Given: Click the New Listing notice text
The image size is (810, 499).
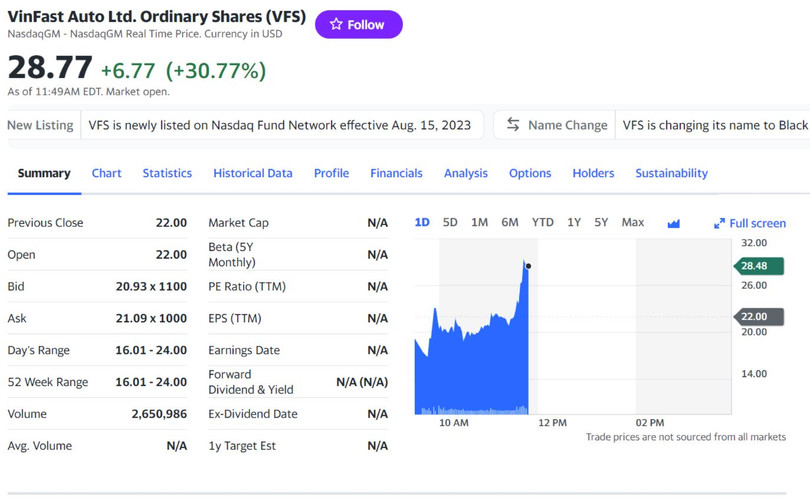Looking at the screenshot, I should coord(279,125).
